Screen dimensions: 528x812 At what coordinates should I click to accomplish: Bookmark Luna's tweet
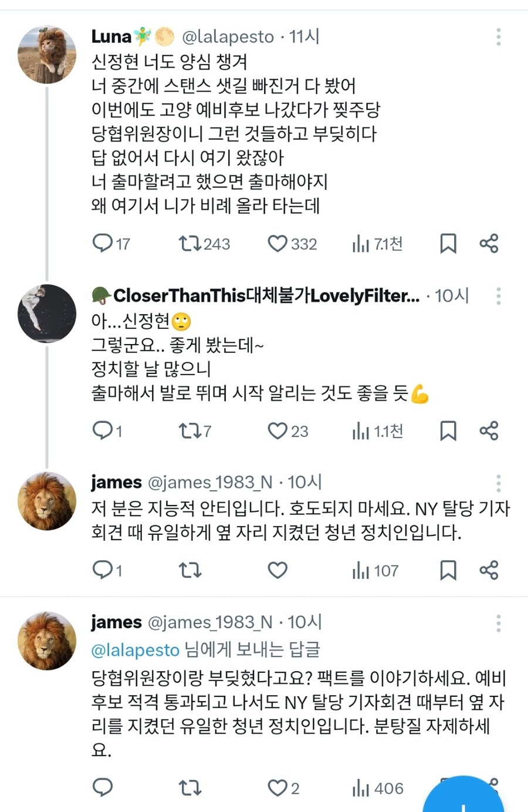pyautogui.click(x=448, y=244)
